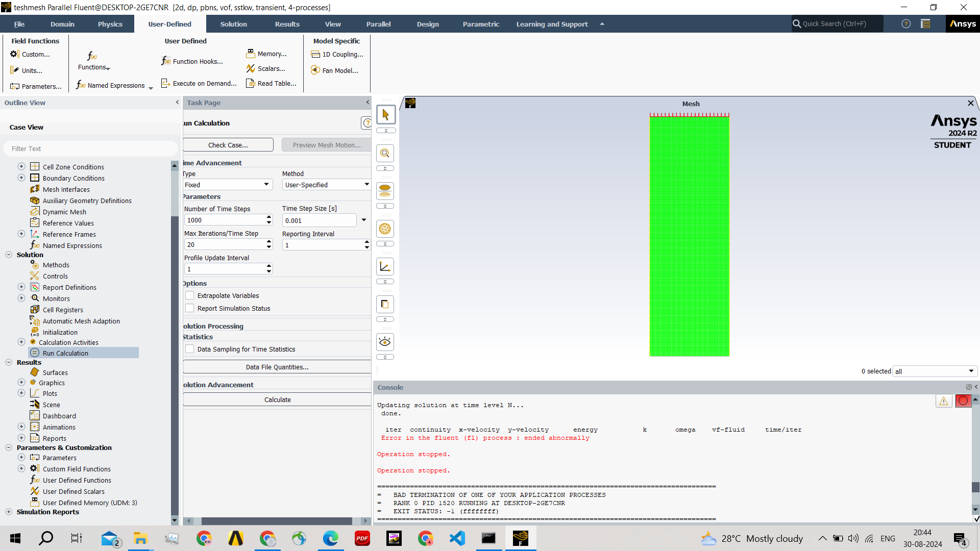Image resolution: width=980 pixels, height=551 pixels.
Task: Check Report Simulation Status option
Action: (190, 308)
